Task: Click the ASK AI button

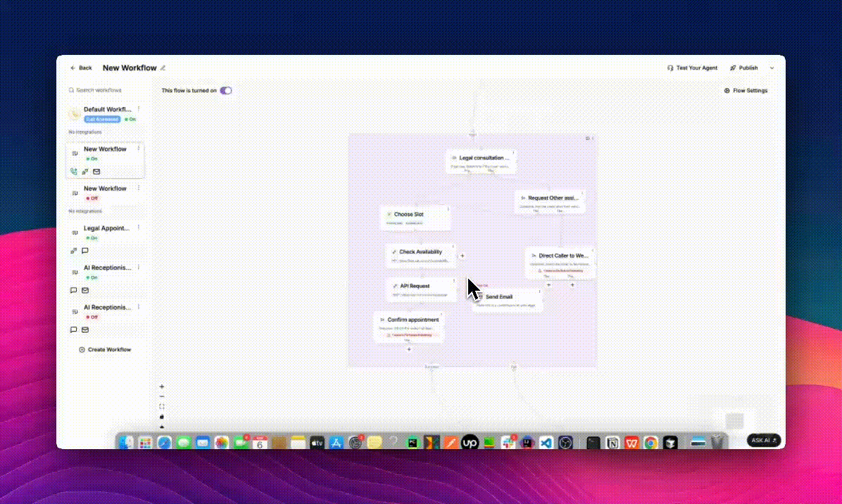Action: pos(764,440)
